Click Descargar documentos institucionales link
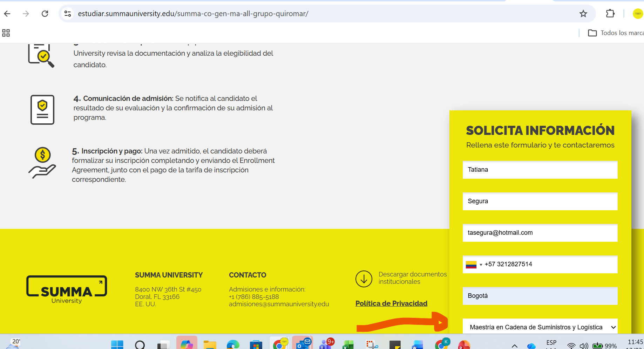 pyautogui.click(x=412, y=278)
